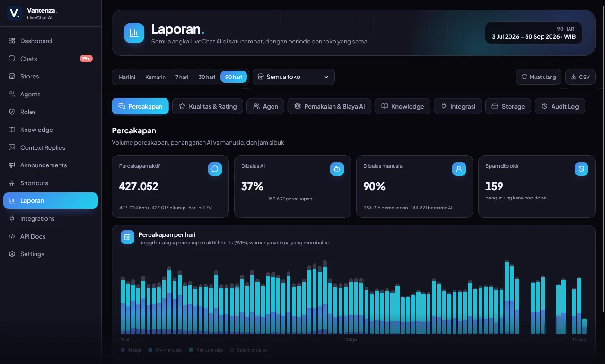Click the tallest bar near right of chart
605x364 pixels.
pos(506,297)
